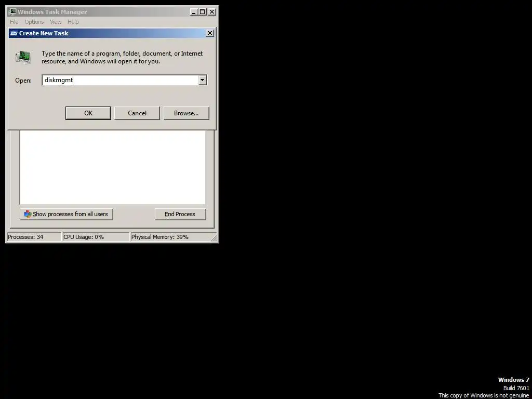Click Show processes from all users
This screenshot has height=399, width=532.
click(x=66, y=214)
